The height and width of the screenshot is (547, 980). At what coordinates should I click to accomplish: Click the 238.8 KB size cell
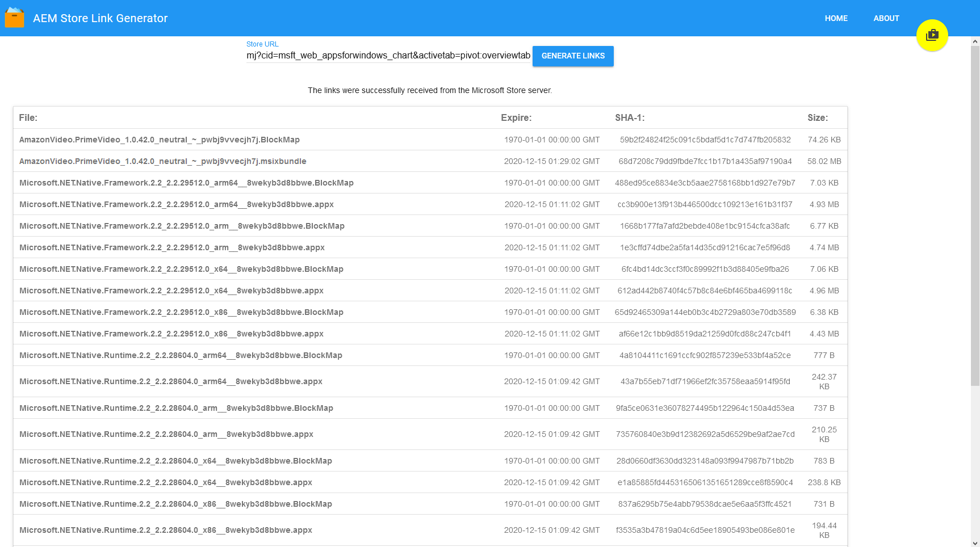tap(824, 482)
